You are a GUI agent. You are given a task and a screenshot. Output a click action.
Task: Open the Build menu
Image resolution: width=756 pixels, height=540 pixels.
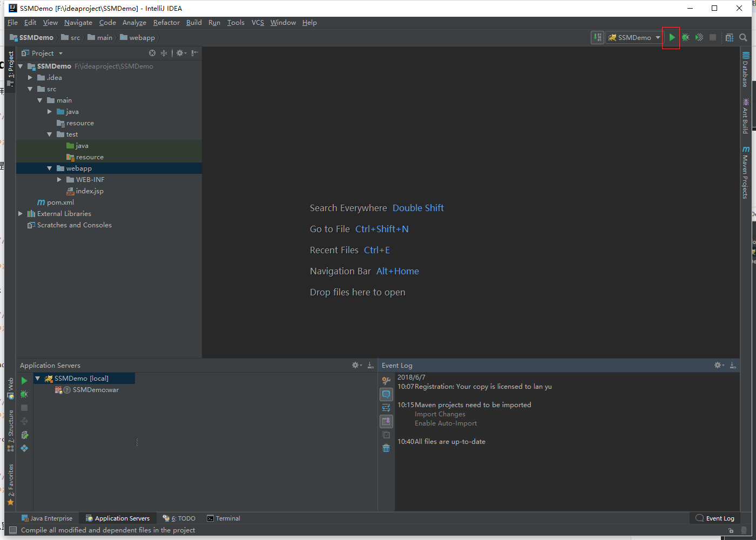[x=194, y=22]
